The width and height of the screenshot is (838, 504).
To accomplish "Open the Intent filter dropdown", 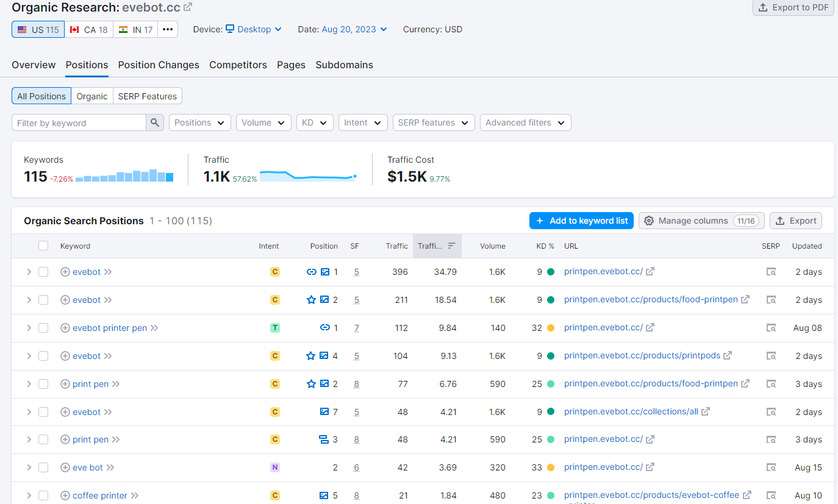I will (363, 122).
